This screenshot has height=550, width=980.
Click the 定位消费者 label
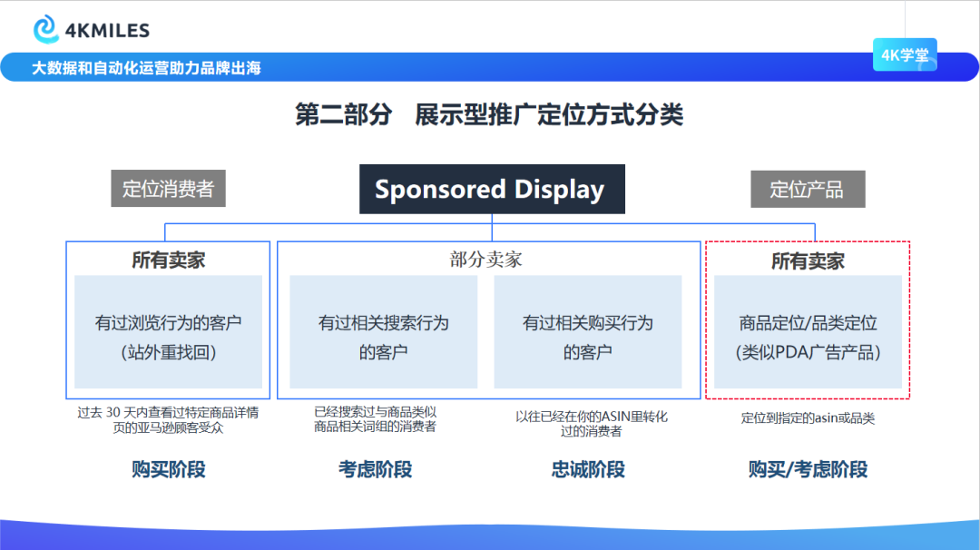click(167, 188)
